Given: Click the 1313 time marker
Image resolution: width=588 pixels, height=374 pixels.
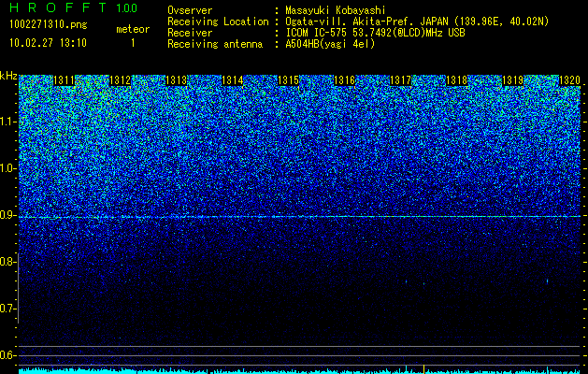Looking at the screenshot, I should pos(177,80).
